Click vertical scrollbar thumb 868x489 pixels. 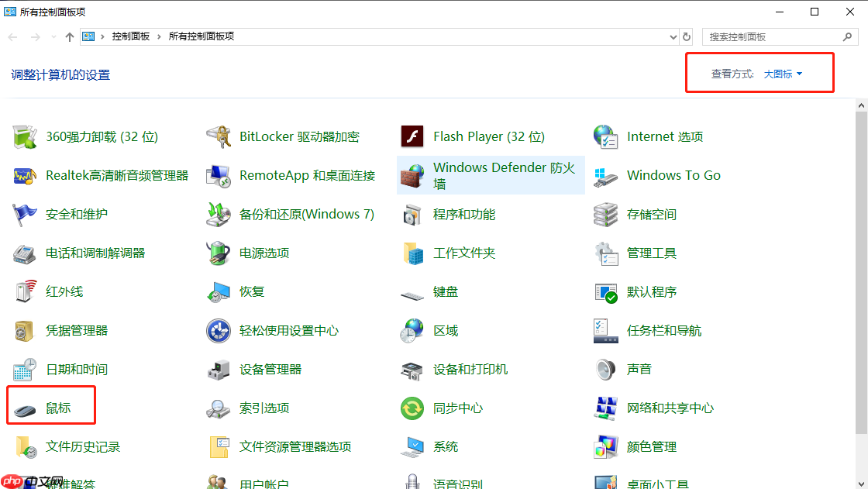[x=861, y=273]
